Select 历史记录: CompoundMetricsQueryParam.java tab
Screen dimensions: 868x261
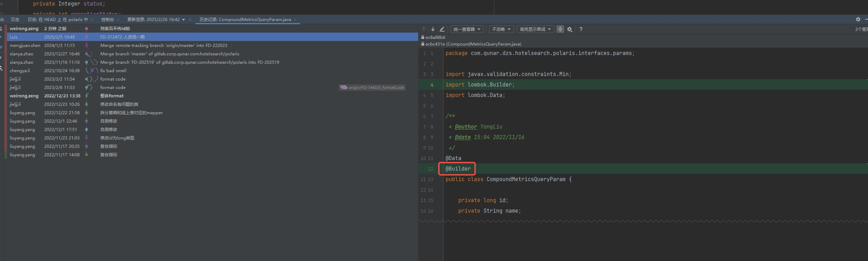tap(245, 20)
